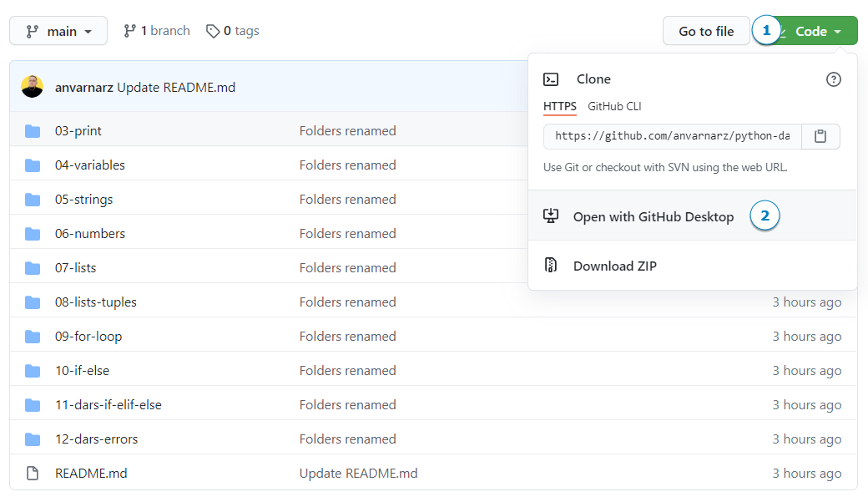Open the 09-for-loop folder
The image size is (868, 497).
tap(88, 337)
